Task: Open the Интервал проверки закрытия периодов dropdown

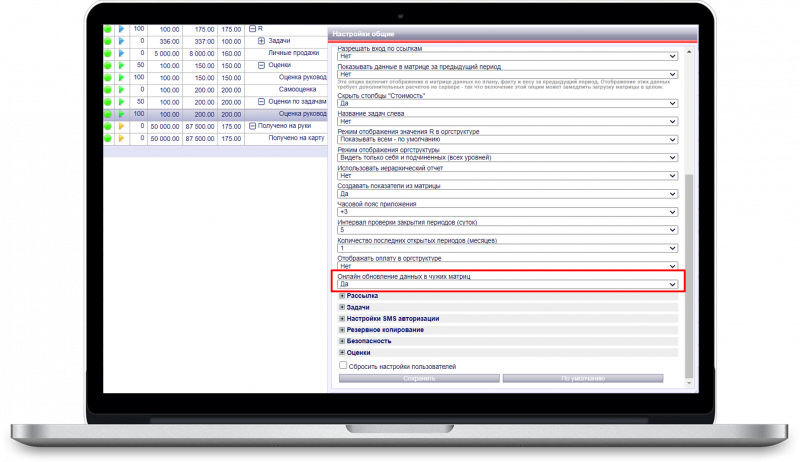Action: (508, 230)
